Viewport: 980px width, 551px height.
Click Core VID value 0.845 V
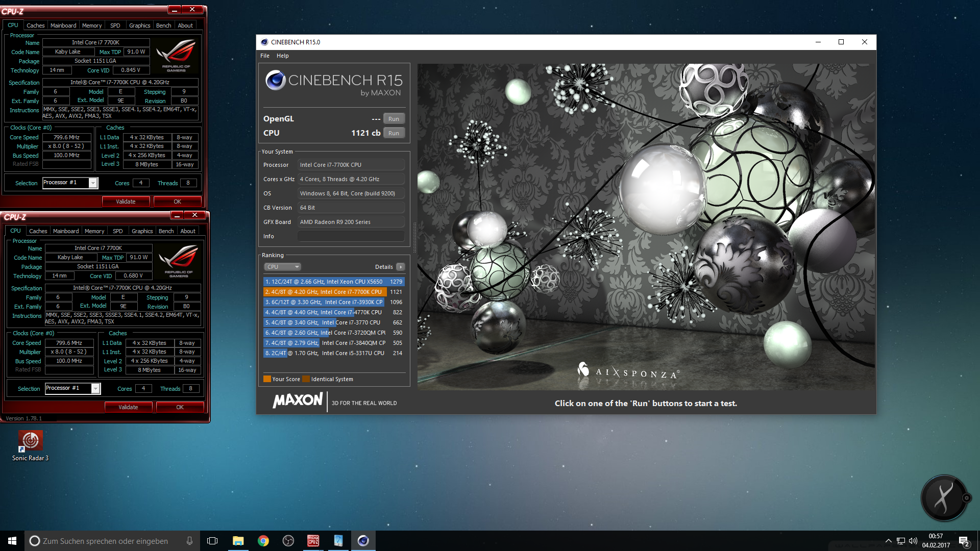(x=131, y=70)
